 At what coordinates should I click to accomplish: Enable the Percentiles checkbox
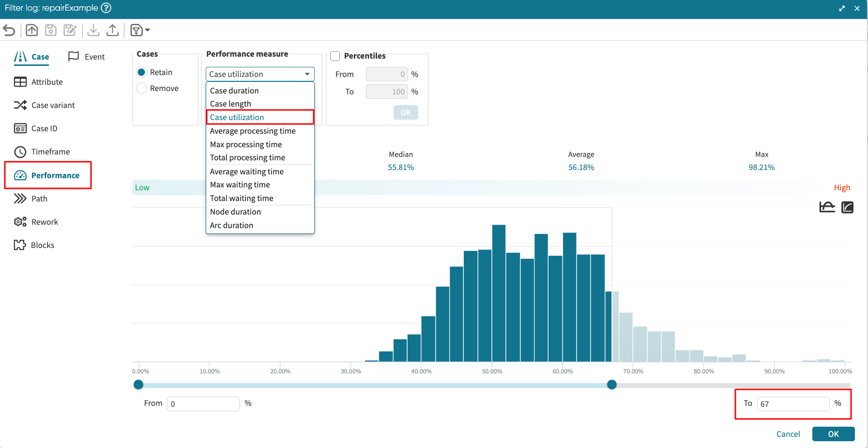[335, 56]
